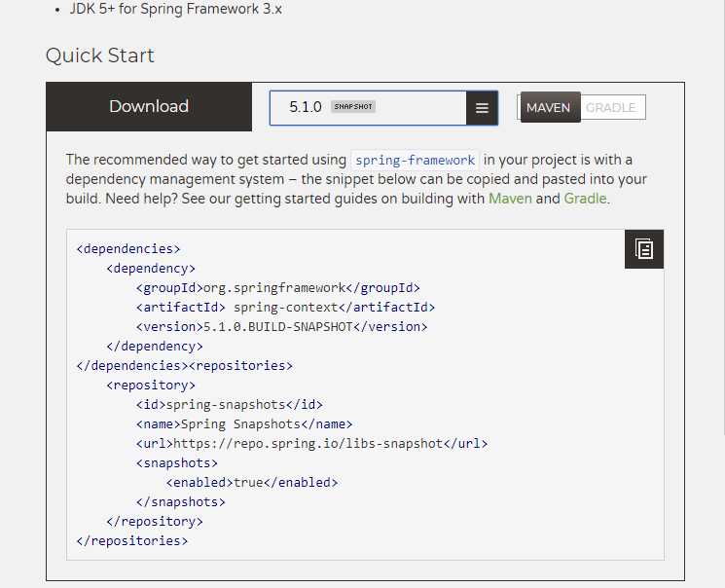Switch build snippet to MAVEN
Image resolution: width=725 pixels, height=588 pixels.
point(550,107)
